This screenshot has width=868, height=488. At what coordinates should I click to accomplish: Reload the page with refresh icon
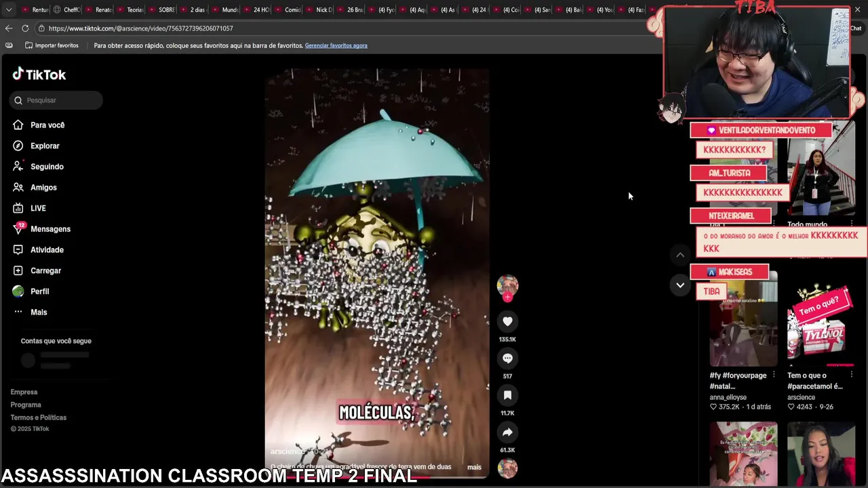coord(25,28)
